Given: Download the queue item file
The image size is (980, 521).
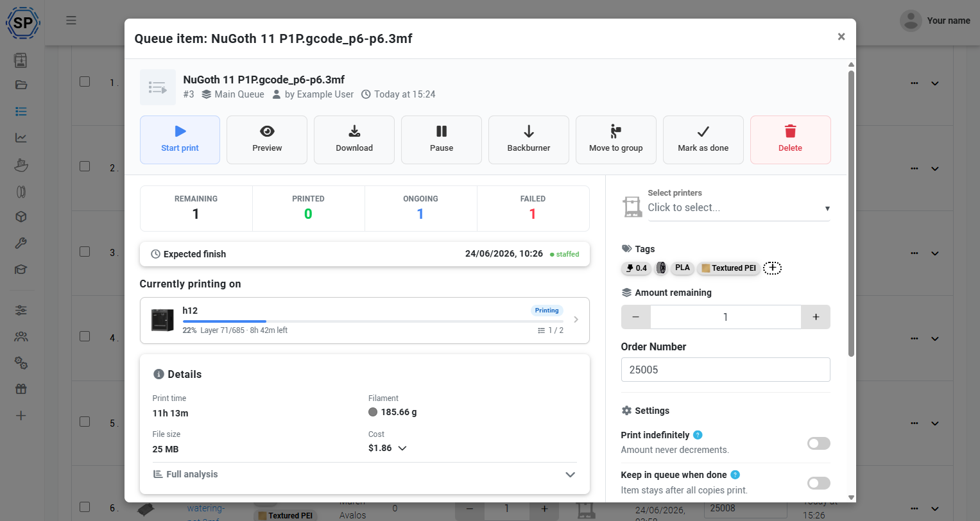Looking at the screenshot, I should pyautogui.click(x=354, y=140).
